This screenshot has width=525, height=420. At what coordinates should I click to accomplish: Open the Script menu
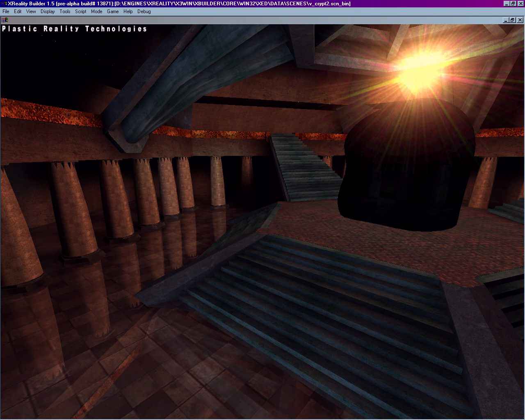point(81,11)
